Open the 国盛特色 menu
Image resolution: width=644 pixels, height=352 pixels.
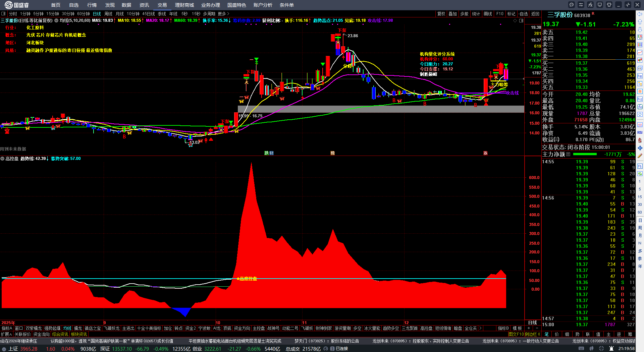coord(237,5)
